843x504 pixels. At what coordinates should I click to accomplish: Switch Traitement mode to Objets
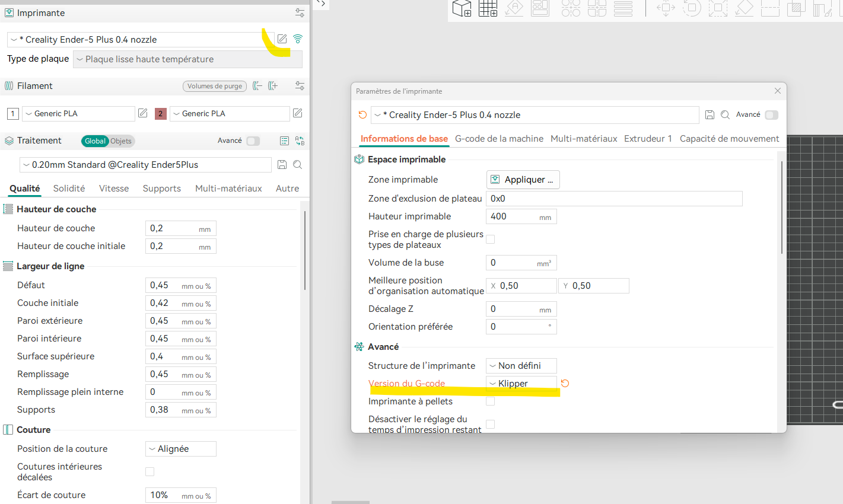[x=121, y=141]
